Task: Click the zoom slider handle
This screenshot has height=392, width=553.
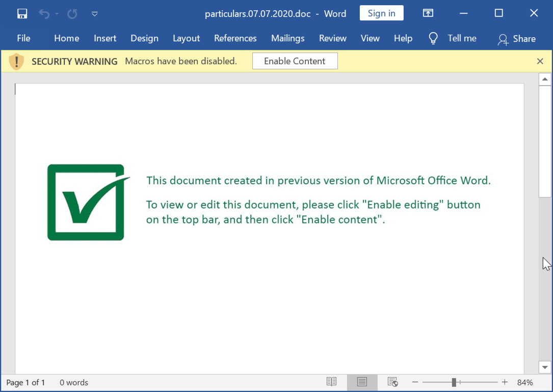Action: (454, 382)
